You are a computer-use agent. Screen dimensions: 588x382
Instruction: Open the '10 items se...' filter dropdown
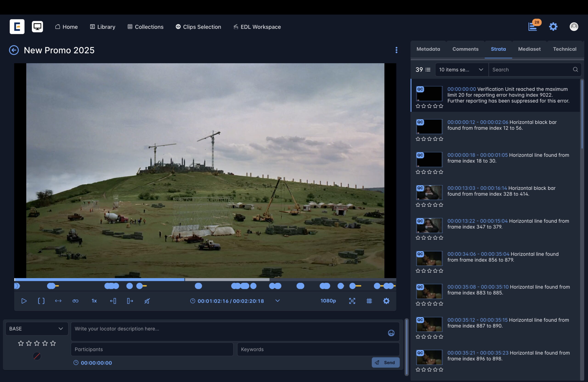461,70
